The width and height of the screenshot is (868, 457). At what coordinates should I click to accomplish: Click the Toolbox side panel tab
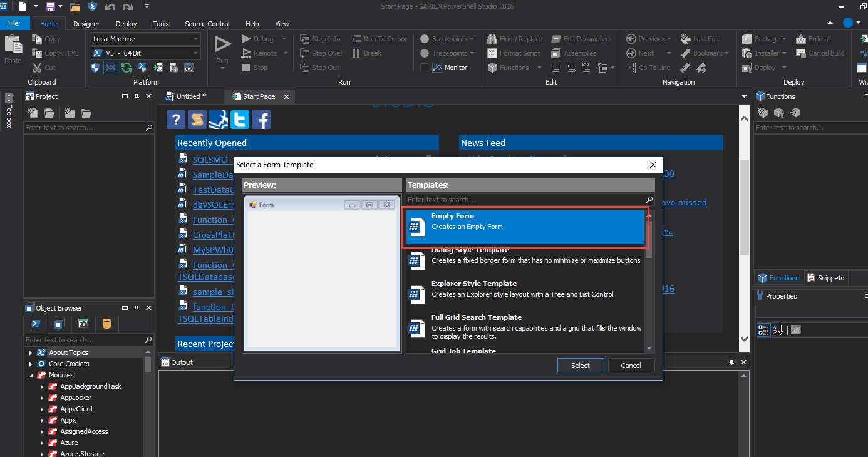tap(9, 111)
